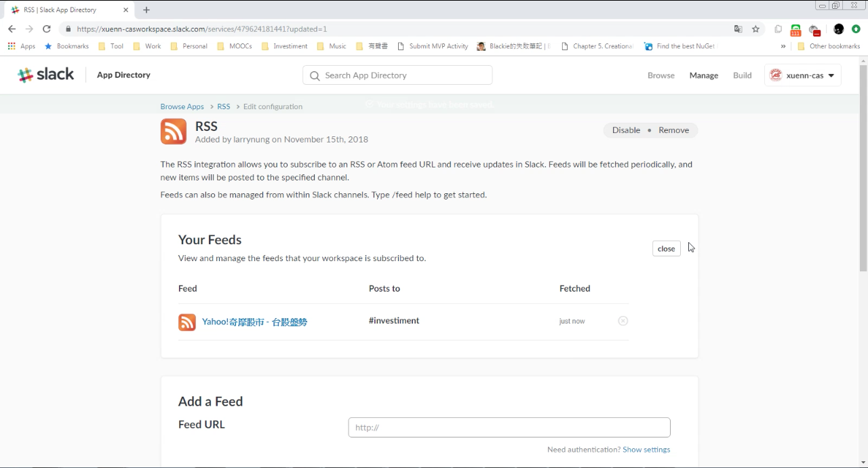The height and width of the screenshot is (468, 868).
Task: Click the browser forward arrow
Action: (29, 29)
